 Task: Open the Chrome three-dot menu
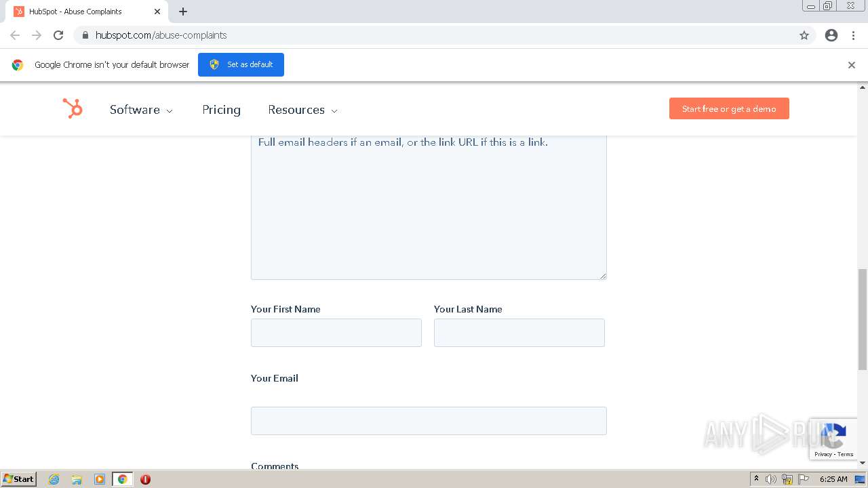tap(854, 35)
